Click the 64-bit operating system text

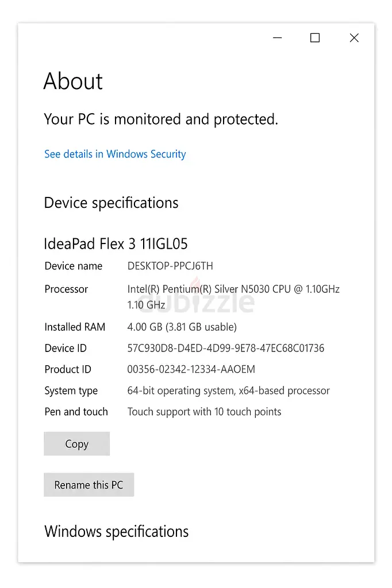click(x=228, y=390)
